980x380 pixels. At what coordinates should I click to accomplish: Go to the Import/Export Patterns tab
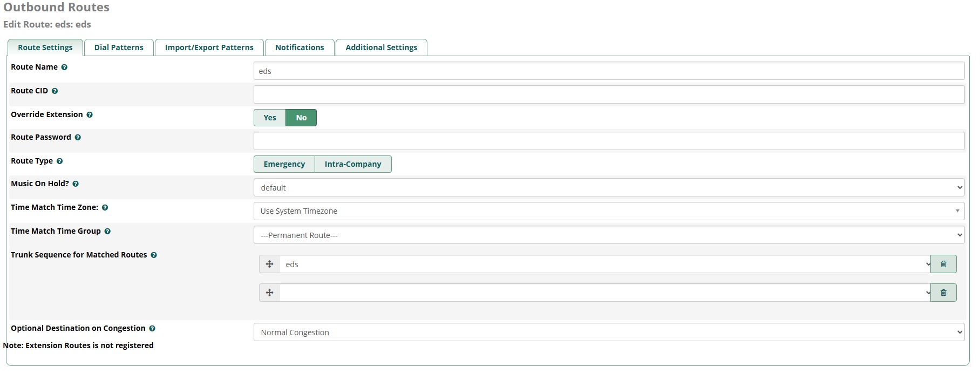[x=209, y=47]
